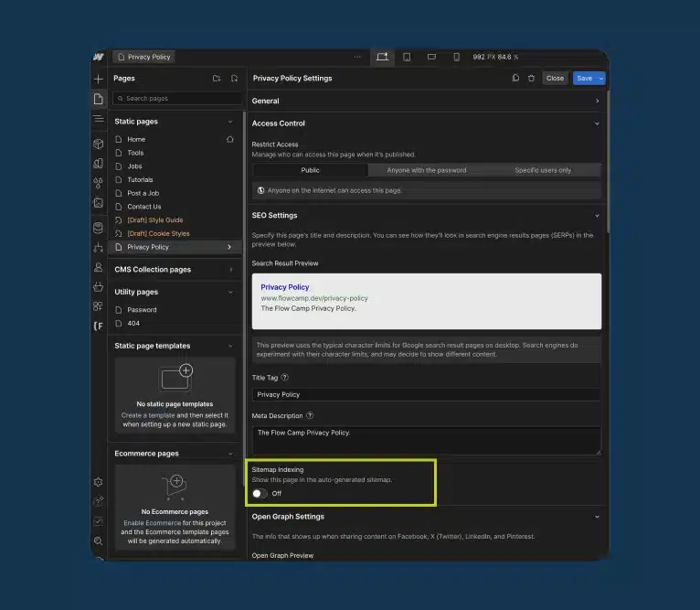Expand the CMS Collection pages section

pos(230,270)
